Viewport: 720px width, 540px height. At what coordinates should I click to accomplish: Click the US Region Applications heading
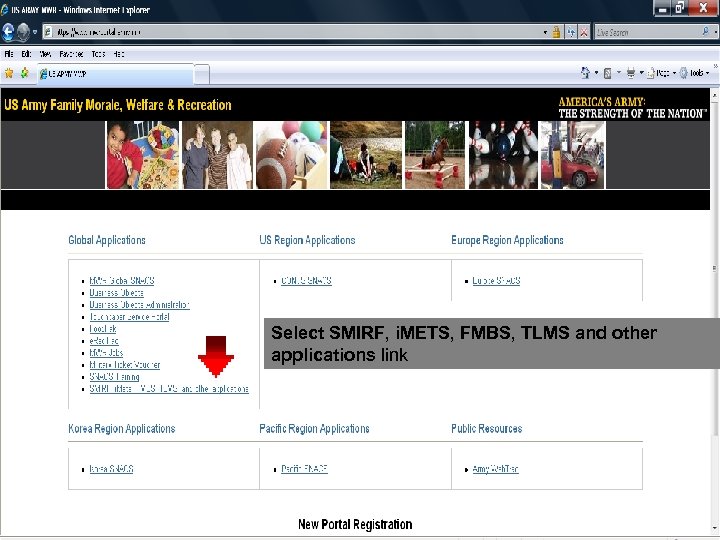[307, 240]
